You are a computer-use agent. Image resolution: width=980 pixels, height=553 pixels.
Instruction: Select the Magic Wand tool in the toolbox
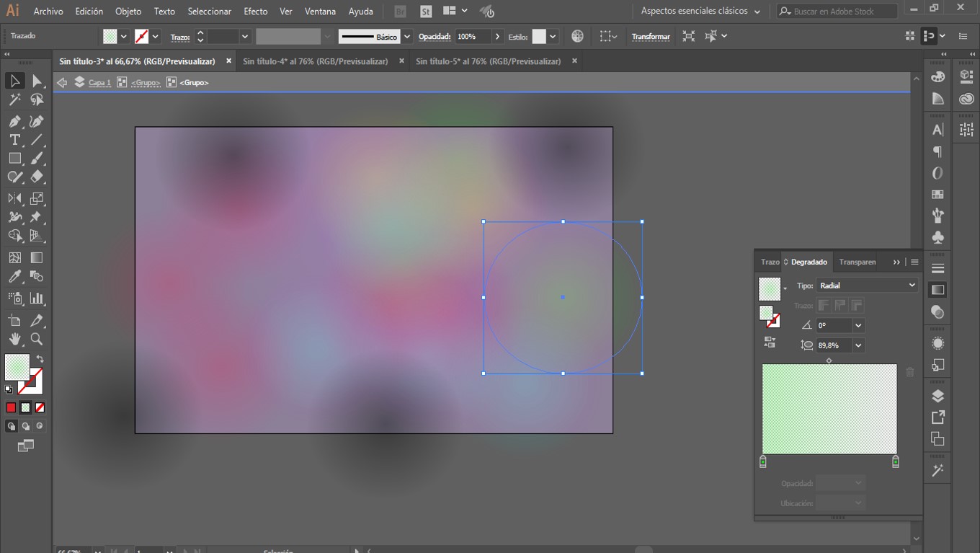pos(14,99)
